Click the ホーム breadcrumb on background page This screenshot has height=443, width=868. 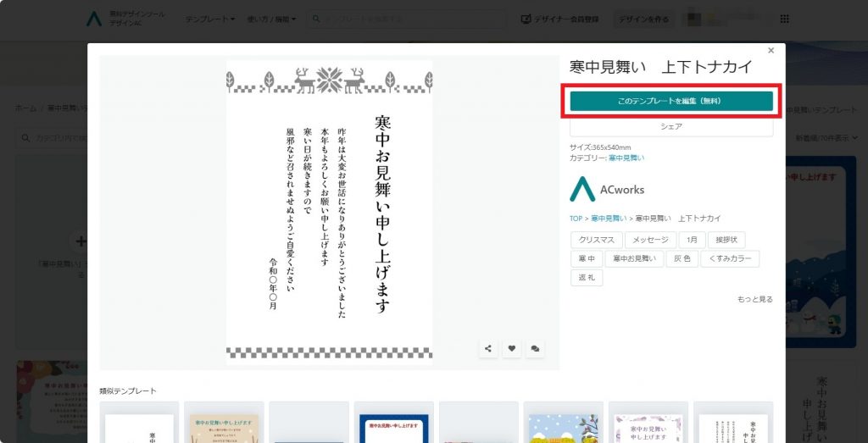coord(25,108)
